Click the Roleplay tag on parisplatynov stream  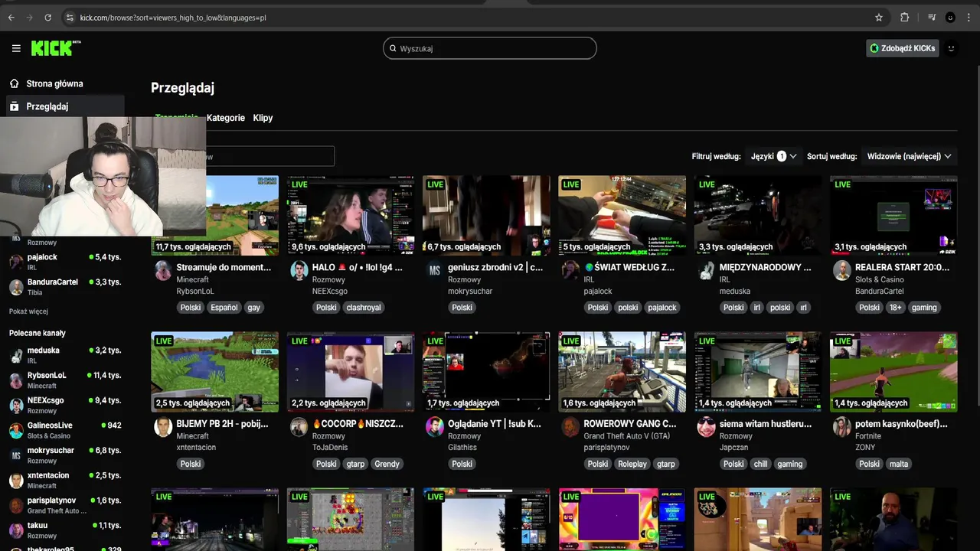[x=632, y=464]
